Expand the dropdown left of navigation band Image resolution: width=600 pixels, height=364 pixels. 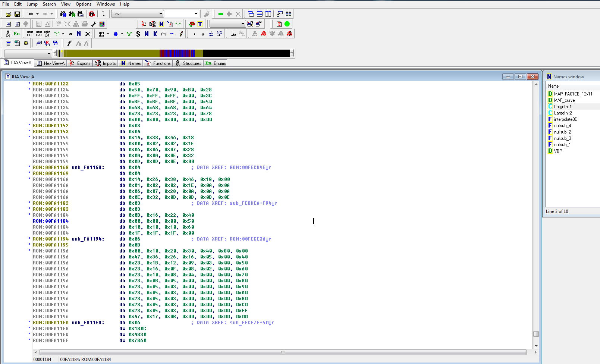49,54
